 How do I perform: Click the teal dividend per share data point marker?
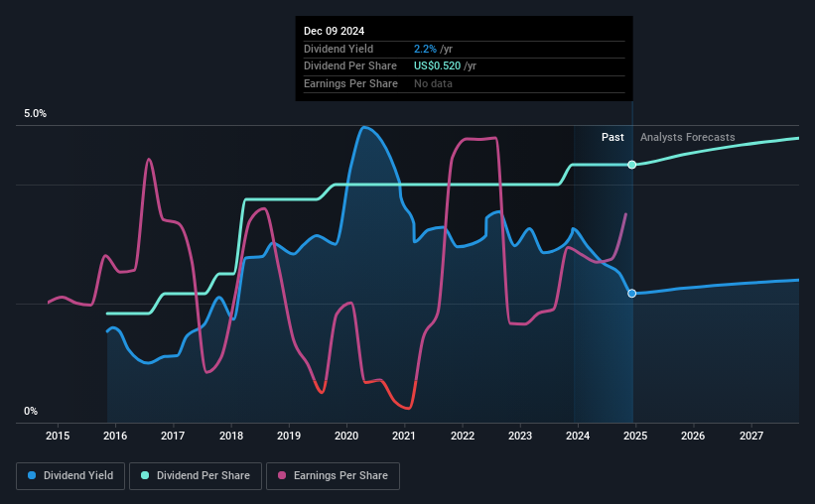(632, 165)
